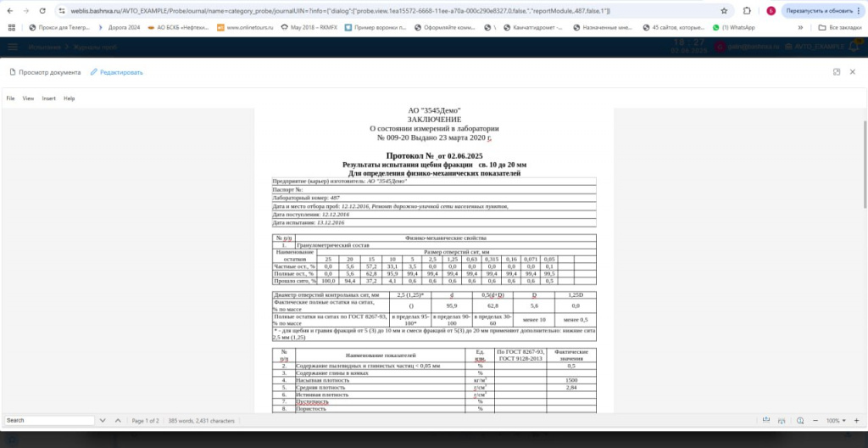Screen dimensions: 868x448
Task: Maximize the dialog with the expand icon
Action: pos(837,72)
